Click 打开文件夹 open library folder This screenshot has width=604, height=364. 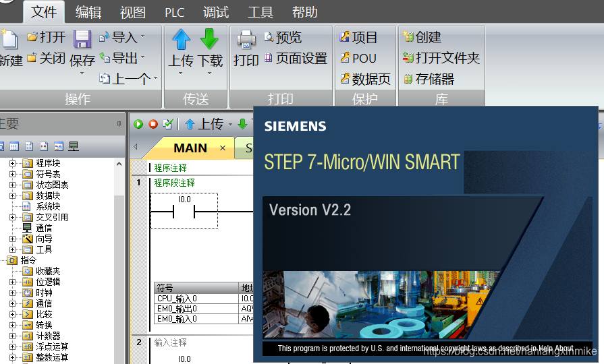click(x=441, y=58)
